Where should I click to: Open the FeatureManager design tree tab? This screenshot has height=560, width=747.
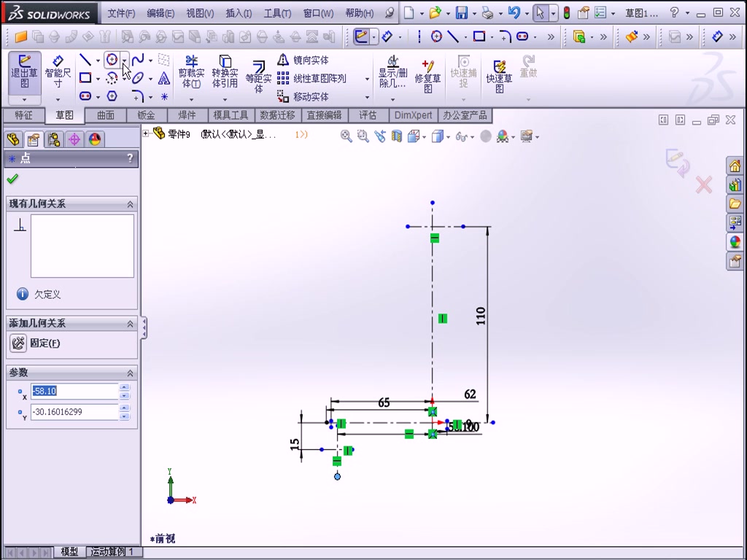click(13, 139)
